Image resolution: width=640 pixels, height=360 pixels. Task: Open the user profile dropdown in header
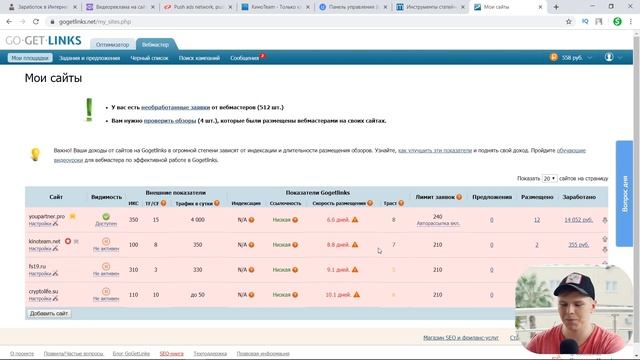[x=613, y=58]
